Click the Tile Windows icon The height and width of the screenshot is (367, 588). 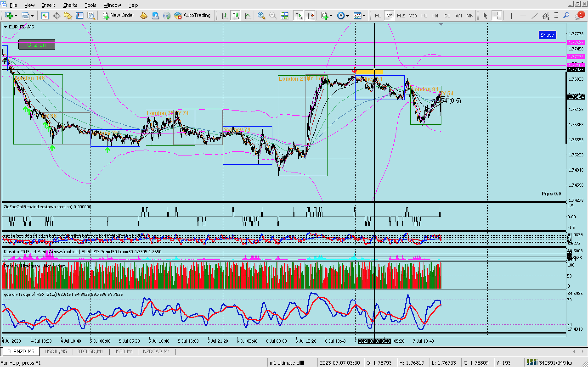click(284, 16)
